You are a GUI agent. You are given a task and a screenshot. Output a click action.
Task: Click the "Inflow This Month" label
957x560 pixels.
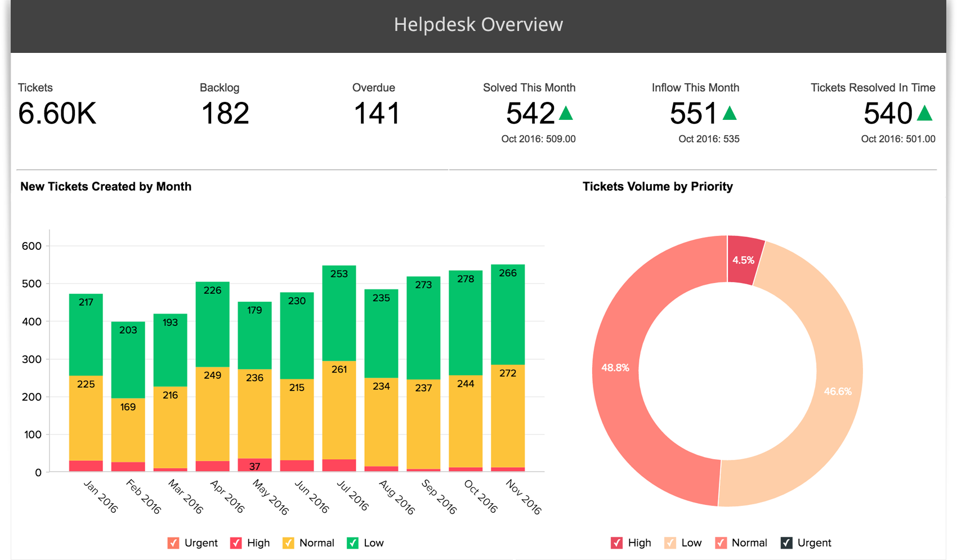coord(695,88)
